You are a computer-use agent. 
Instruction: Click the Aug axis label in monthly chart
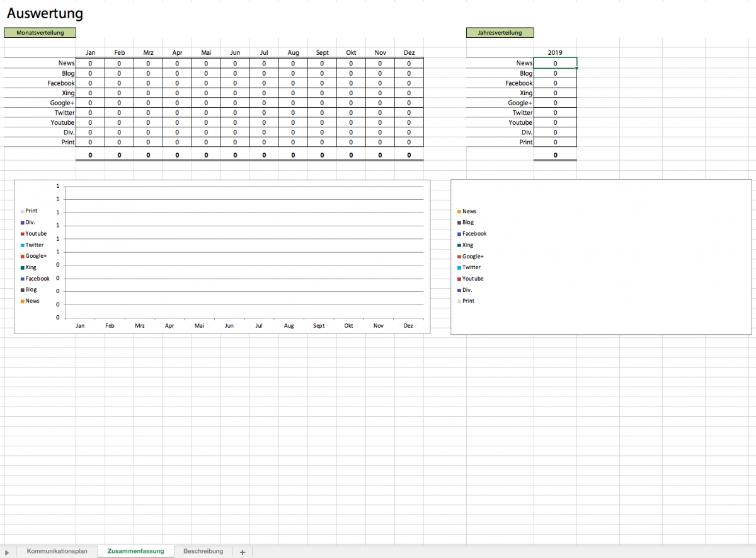tap(289, 326)
